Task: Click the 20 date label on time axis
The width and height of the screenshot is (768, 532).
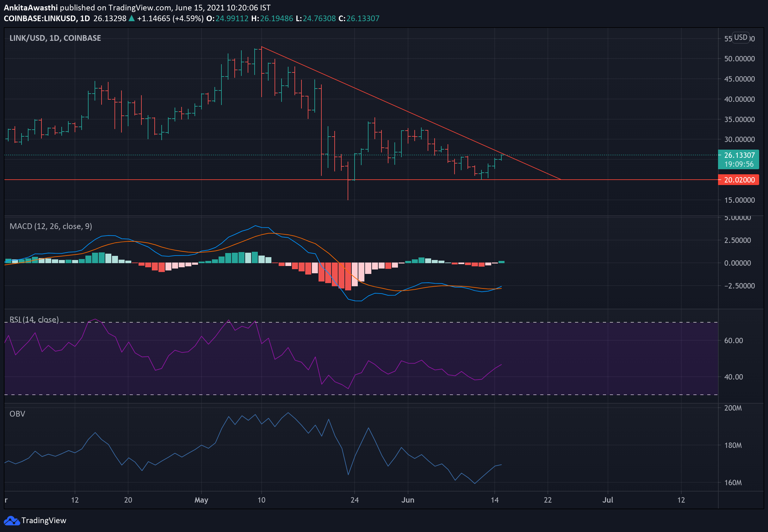Action: pyautogui.click(x=128, y=500)
